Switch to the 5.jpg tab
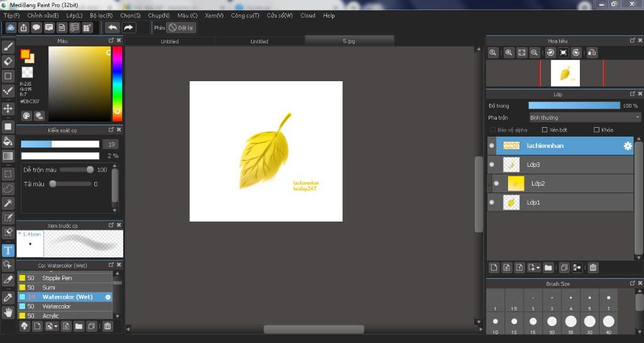The image size is (644, 343). [x=349, y=41]
